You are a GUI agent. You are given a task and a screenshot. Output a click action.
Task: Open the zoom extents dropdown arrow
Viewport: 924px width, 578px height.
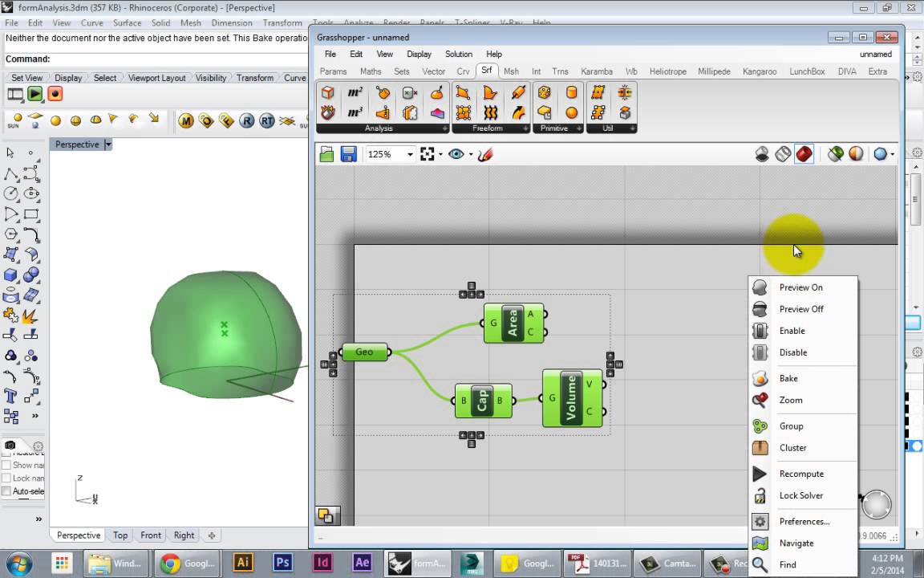[x=441, y=154]
